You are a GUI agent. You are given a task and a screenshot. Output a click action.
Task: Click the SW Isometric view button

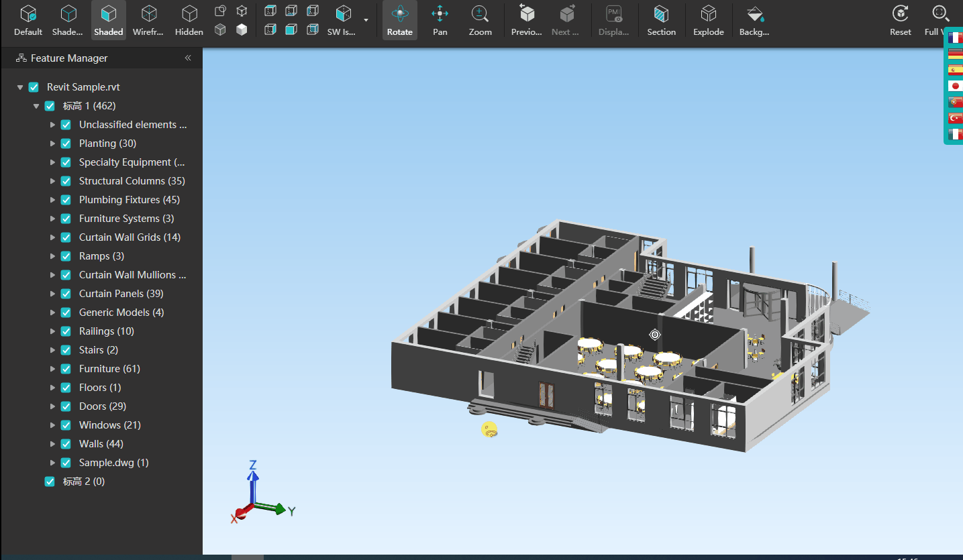point(342,20)
